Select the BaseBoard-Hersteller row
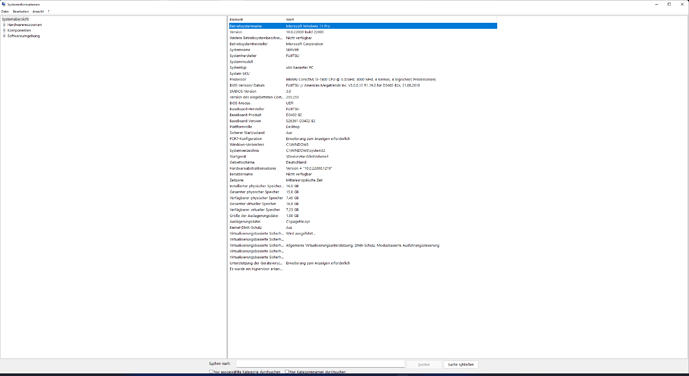Image resolution: width=689 pixels, height=376 pixels. (363, 109)
